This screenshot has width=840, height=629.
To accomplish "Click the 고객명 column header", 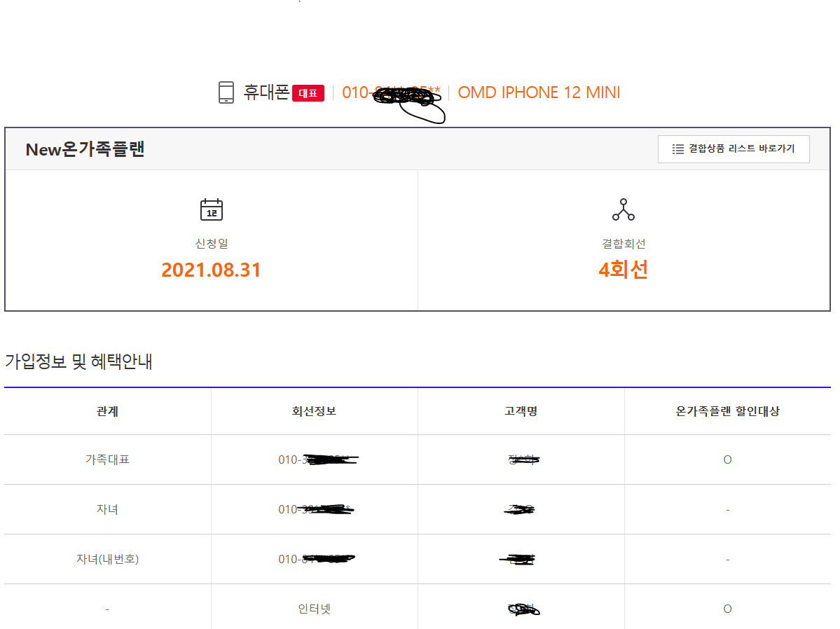I will [521, 411].
